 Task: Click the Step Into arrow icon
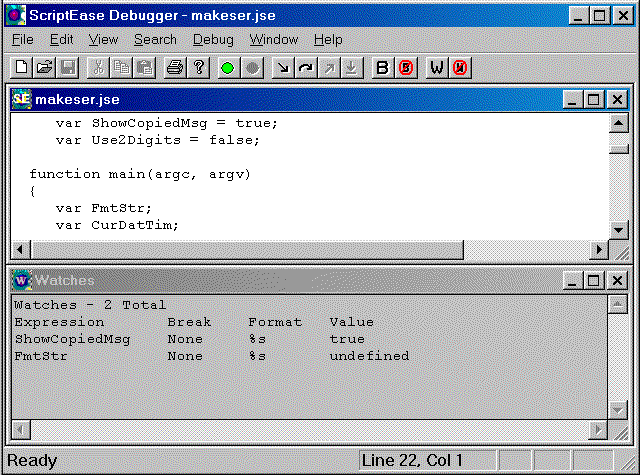(x=282, y=67)
